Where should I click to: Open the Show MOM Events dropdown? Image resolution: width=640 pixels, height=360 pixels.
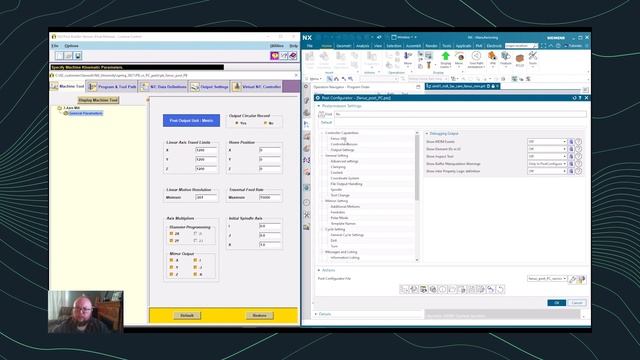[547, 142]
